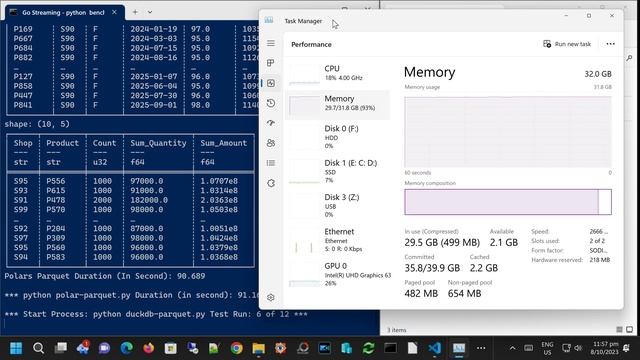
Task: Open the more options ellipsis in Task Manager
Action: [x=610, y=44]
